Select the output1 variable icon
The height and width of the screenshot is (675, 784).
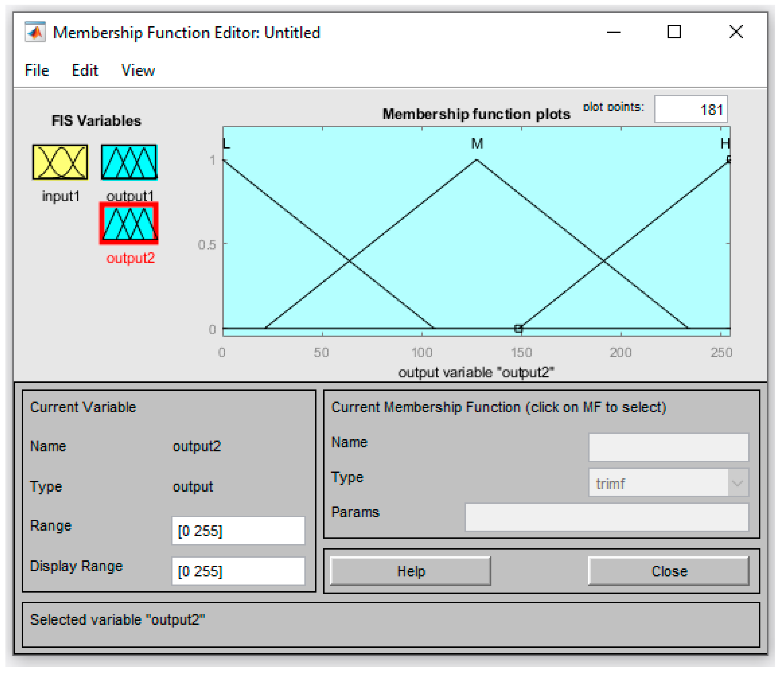point(129,162)
